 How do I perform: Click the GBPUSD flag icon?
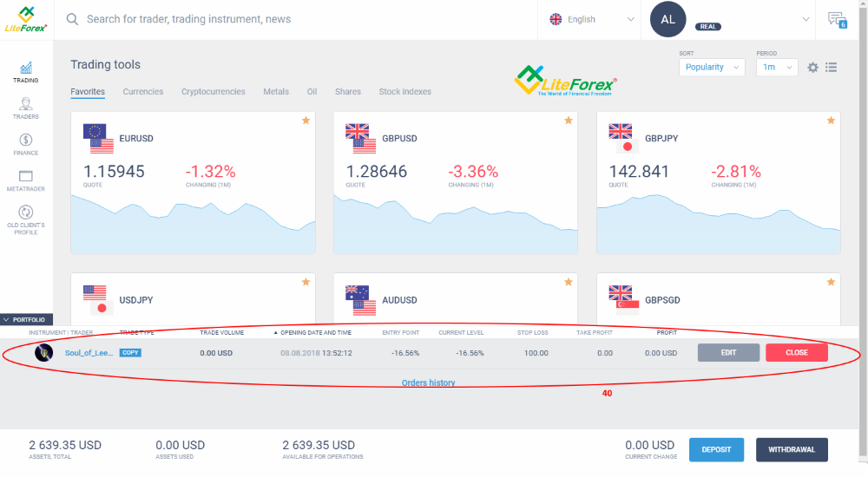(360, 139)
